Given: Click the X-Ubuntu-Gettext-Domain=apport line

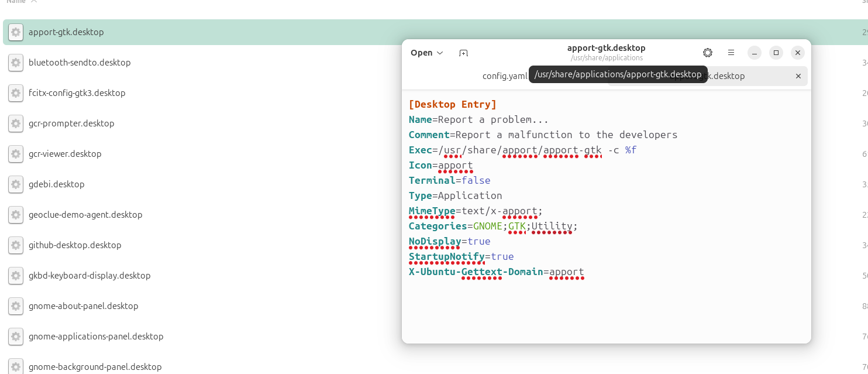Looking at the screenshot, I should pyautogui.click(x=497, y=272).
